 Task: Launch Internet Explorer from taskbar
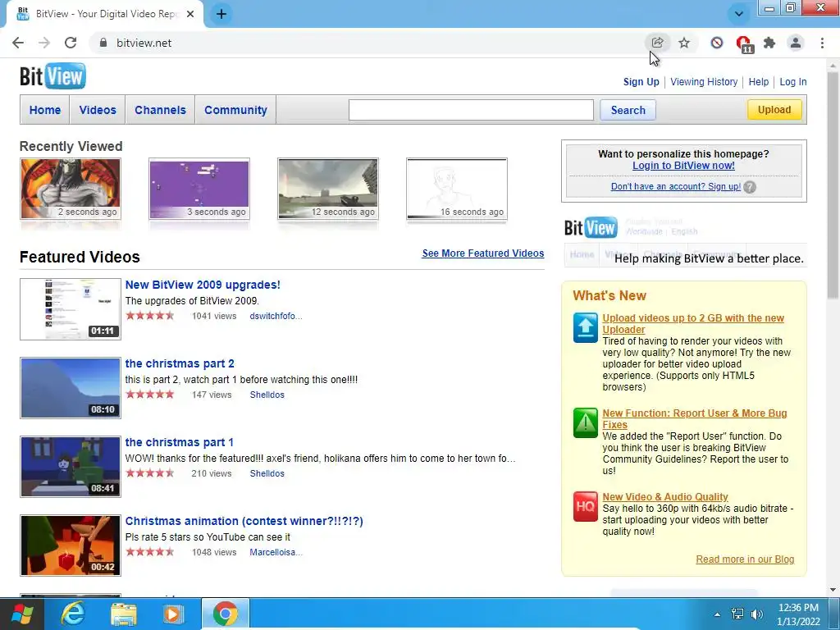point(72,614)
